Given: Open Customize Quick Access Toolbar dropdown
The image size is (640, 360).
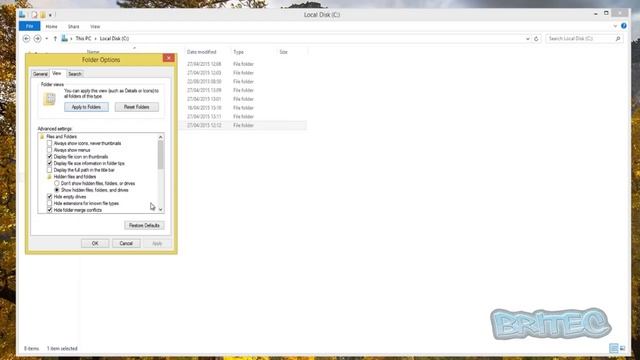Looking at the screenshot, I should pyautogui.click(x=50, y=15).
